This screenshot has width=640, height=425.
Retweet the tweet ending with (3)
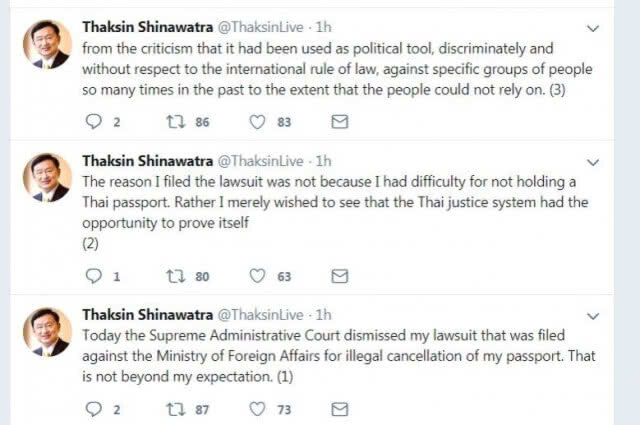click(x=176, y=122)
